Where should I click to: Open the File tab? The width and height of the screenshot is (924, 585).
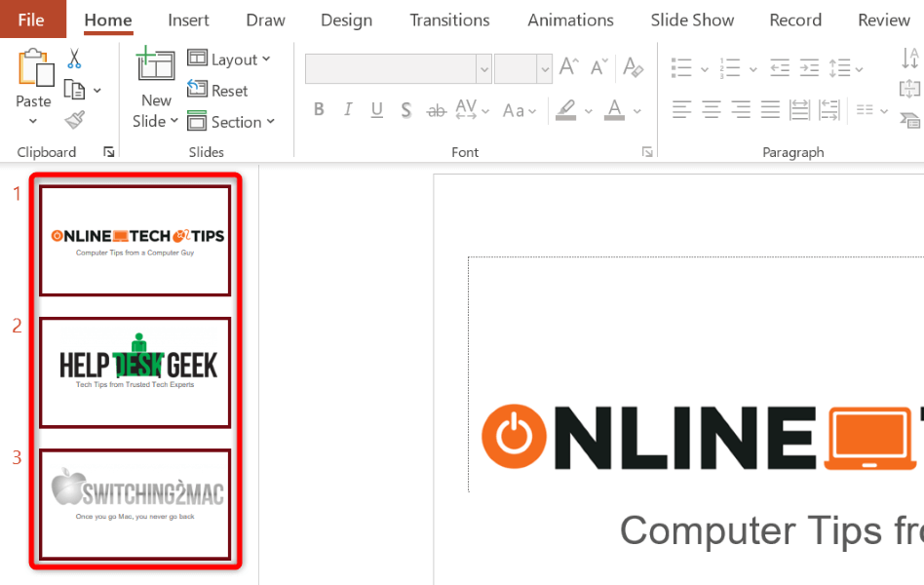tap(32, 19)
